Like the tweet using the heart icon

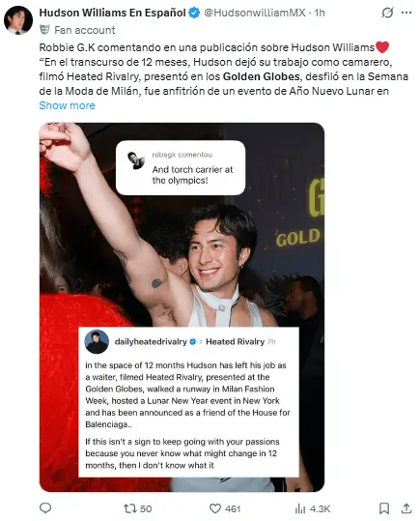click(225, 508)
